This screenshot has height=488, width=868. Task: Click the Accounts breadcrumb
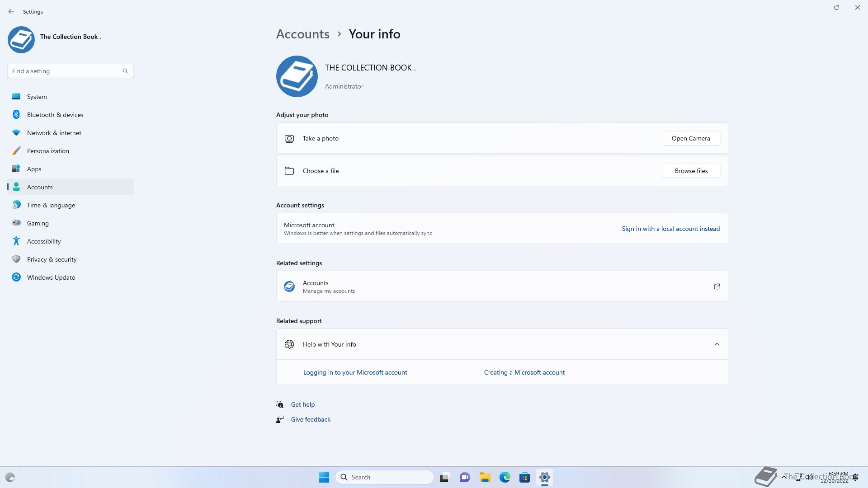pyautogui.click(x=303, y=34)
